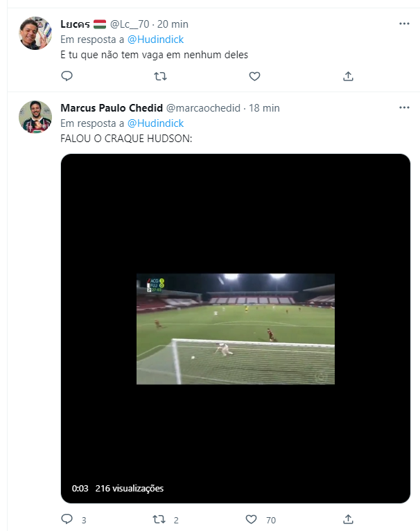Retweet Marcus Paulo Chedid's video tweet
This screenshot has height=531, width=420.
click(159, 519)
